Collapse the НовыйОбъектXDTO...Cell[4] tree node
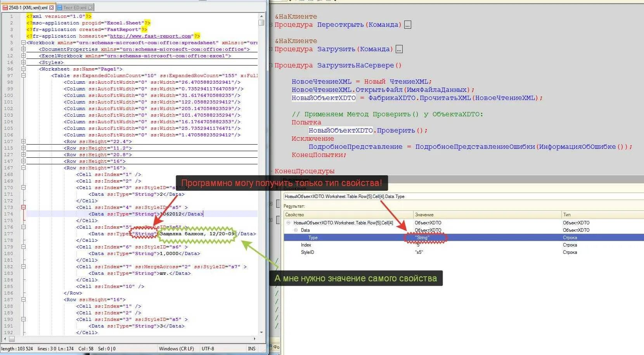644x355 pixels. tap(288, 223)
